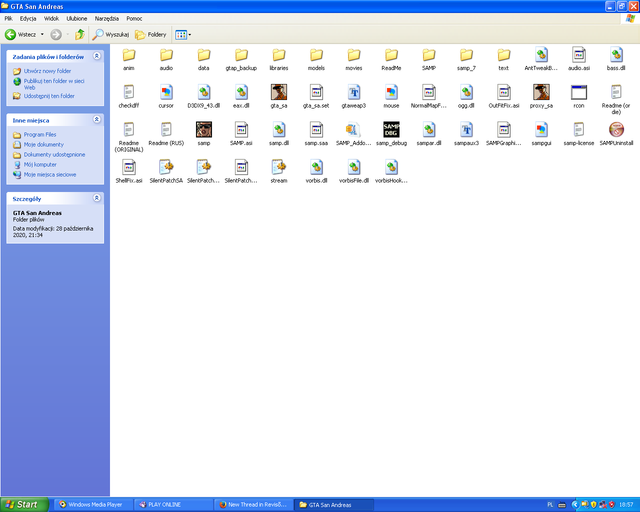Image resolution: width=640 pixels, height=512 pixels.
Task: Switch to PLAY ONLINE taskbar button
Action: click(x=174, y=505)
